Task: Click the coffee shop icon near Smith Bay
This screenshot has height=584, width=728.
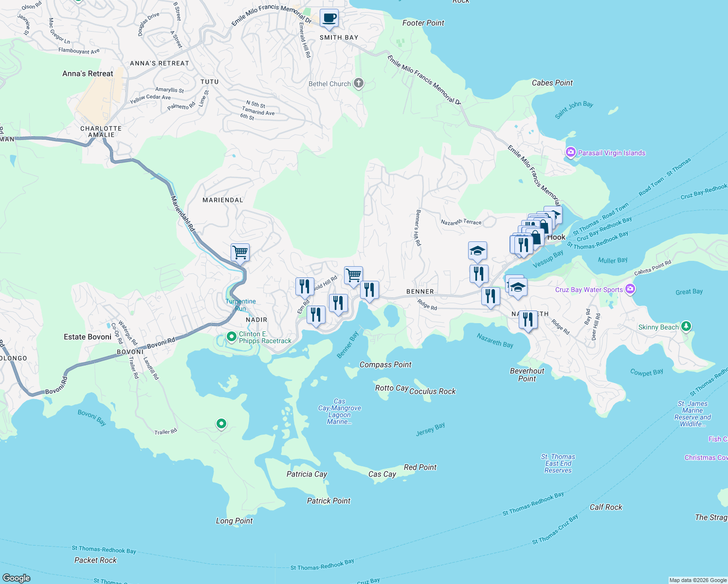Action: coord(329,19)
